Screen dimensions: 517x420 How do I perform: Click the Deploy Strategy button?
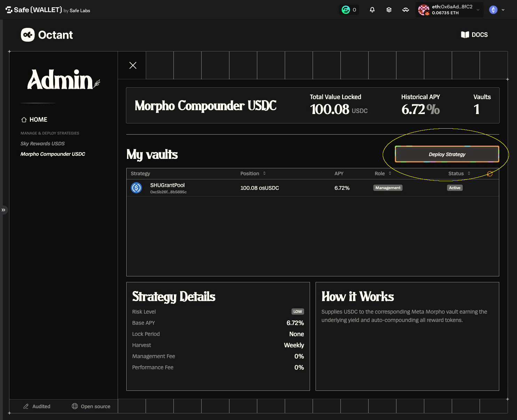447,154
